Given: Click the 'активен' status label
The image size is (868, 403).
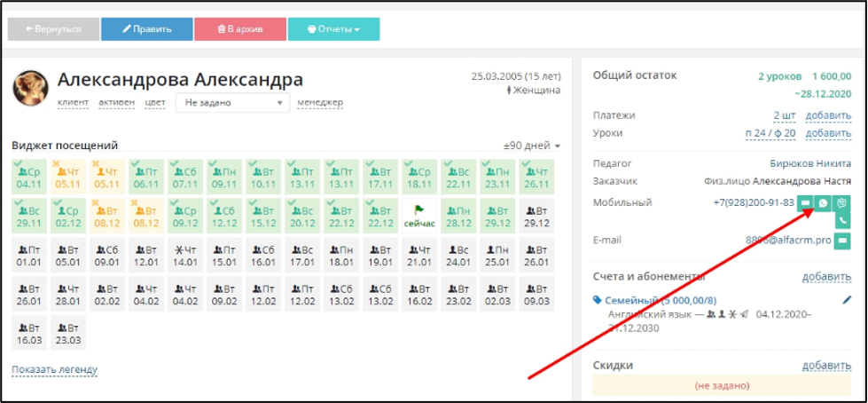Looking at the screenshot, I should tap(117, 103).
